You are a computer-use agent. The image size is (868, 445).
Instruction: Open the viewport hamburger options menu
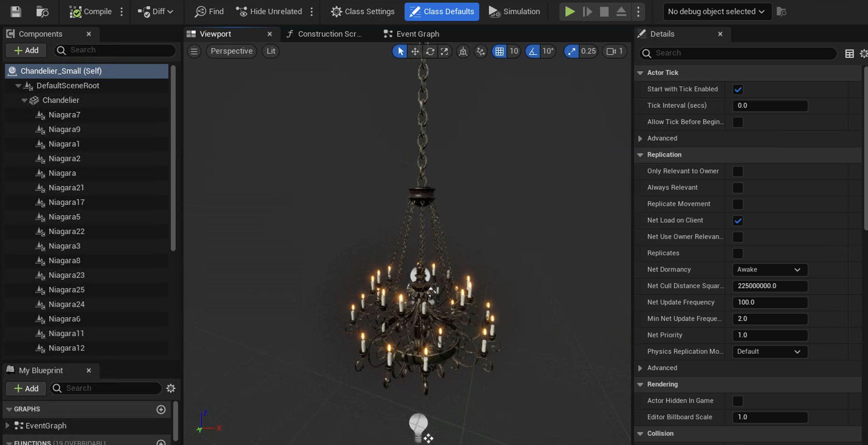[194, 51]
